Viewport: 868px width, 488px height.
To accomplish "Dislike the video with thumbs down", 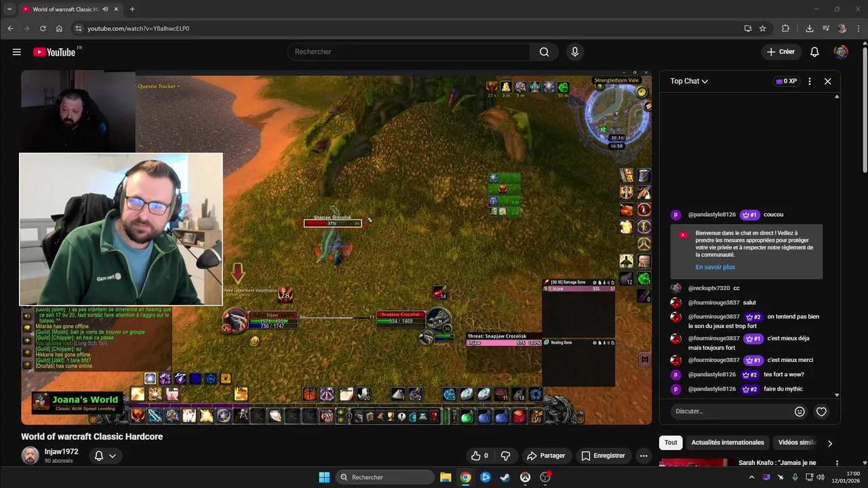I will pyautogui.click(x=505, y=456).
